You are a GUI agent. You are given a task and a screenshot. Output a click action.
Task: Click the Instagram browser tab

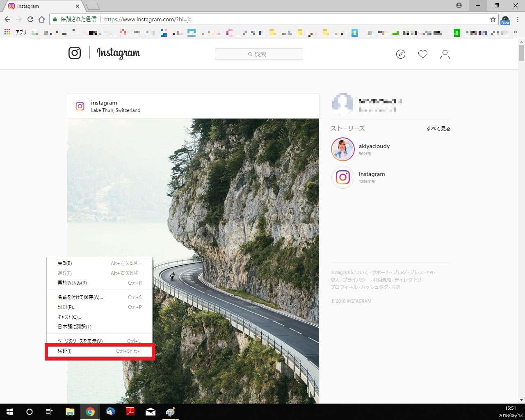coord(43,6)
